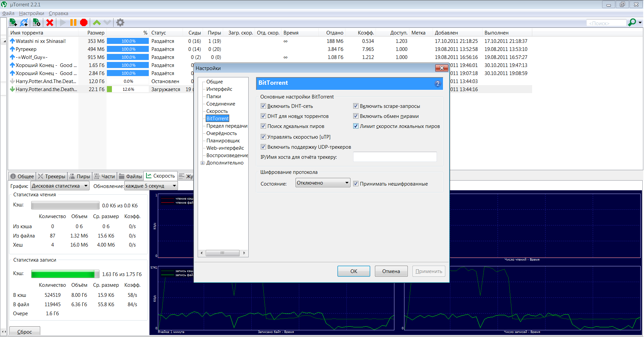Click the download arrow icon of Harry.Potter.and.the.Death 22.1 Гб
The height and width of the screenshot is (337, 644).
(12, 89)
